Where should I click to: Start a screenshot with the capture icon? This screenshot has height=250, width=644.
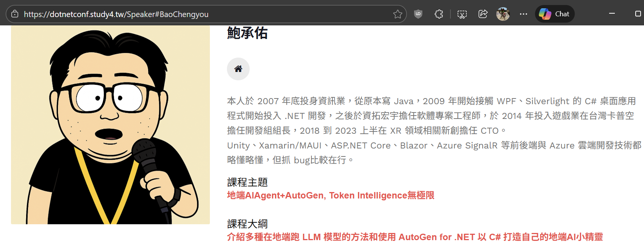[x=462, y=14]
